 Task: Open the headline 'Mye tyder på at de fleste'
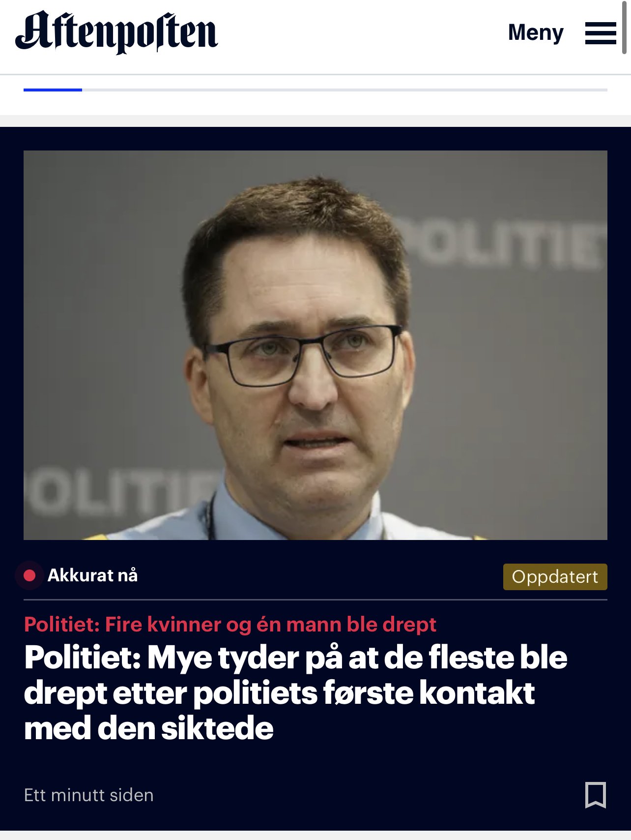[x=295, y=692]
